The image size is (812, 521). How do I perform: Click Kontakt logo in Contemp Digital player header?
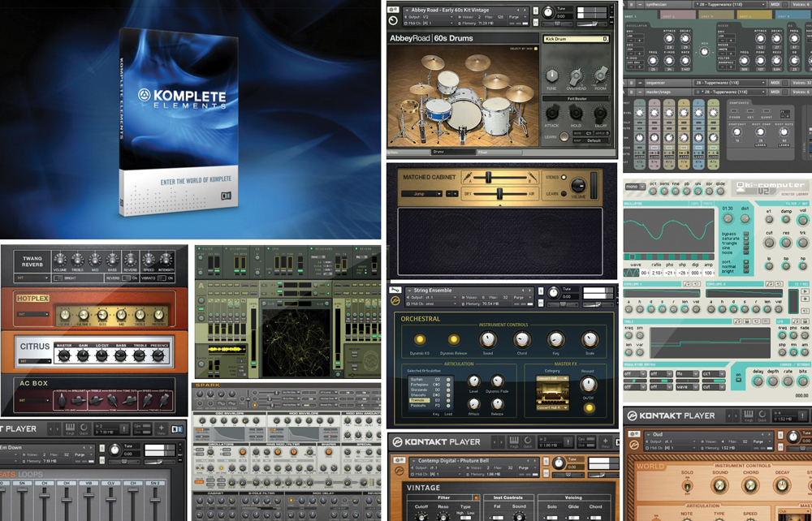[397, 442]
